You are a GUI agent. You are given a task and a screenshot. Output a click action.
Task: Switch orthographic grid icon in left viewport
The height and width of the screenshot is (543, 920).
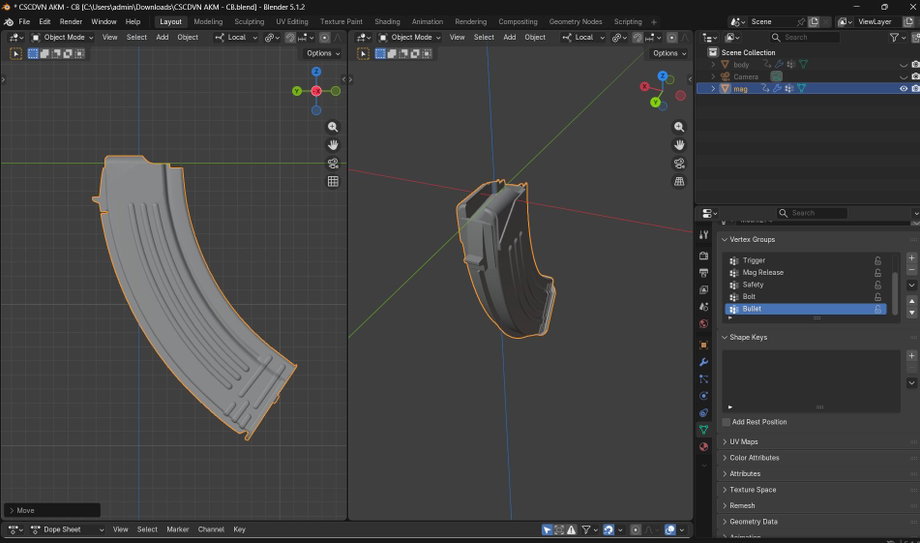tap(333, 181)
